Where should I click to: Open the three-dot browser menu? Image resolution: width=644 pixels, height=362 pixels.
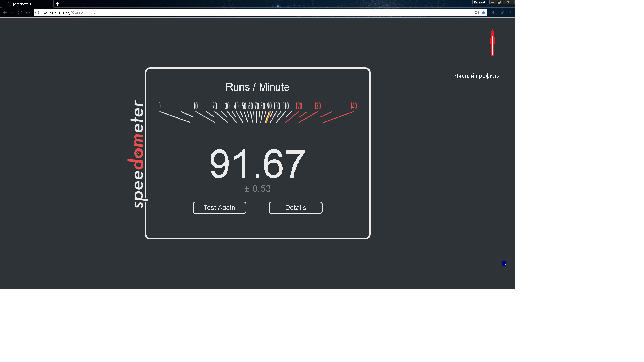click(x=511, y=13)
